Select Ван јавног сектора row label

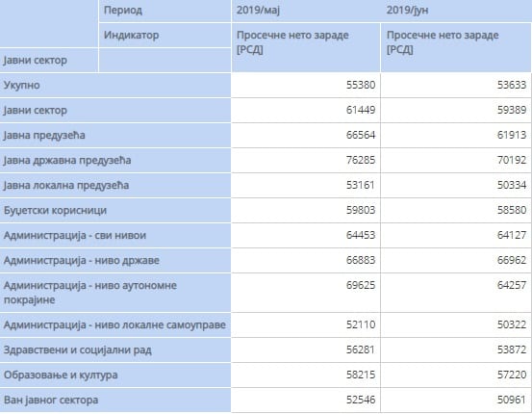point(115,401)
